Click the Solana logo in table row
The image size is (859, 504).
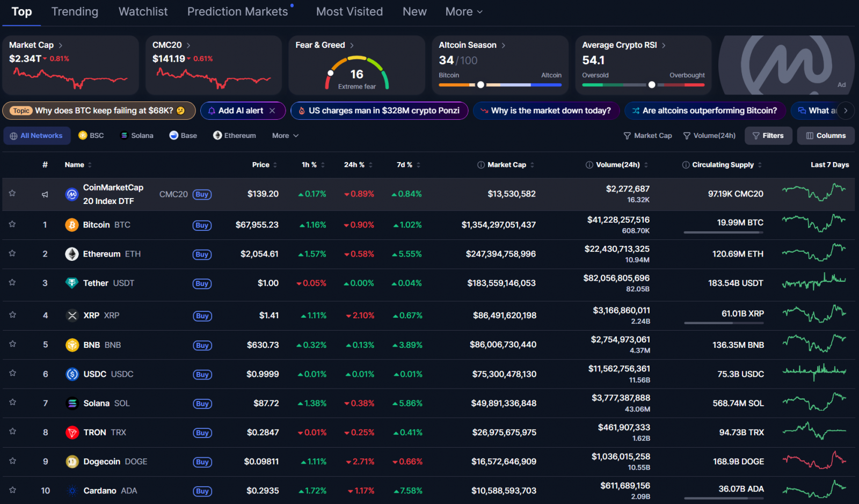click(72, 403)
